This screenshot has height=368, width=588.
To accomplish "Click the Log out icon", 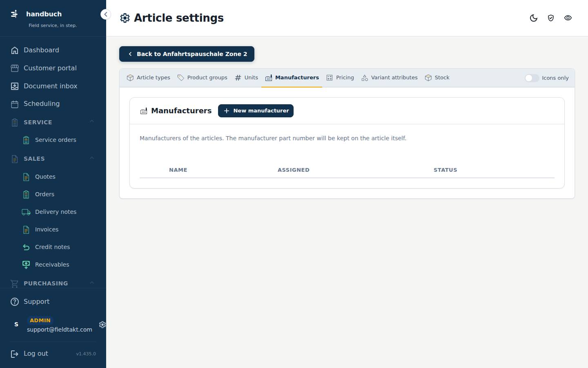I will 15,354.
